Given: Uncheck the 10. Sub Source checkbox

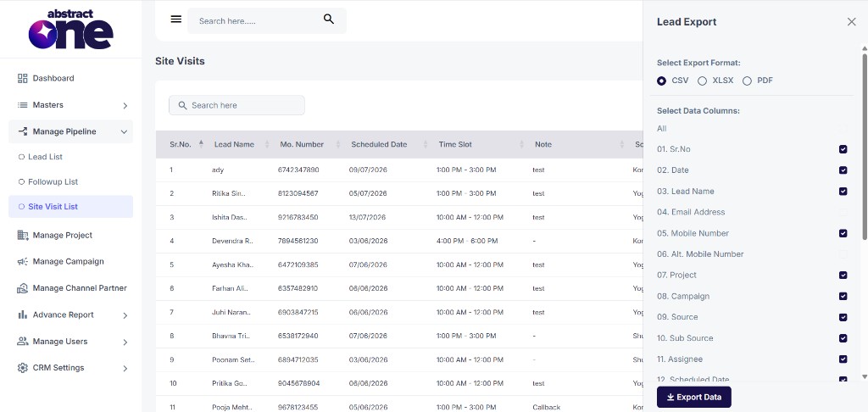Looking at the screenshot, I should (843, 338).
